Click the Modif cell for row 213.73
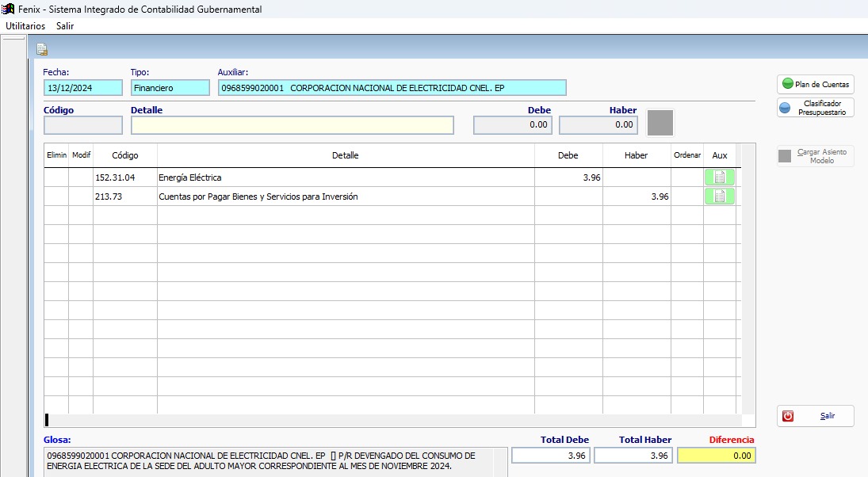 tap(81, 197)
